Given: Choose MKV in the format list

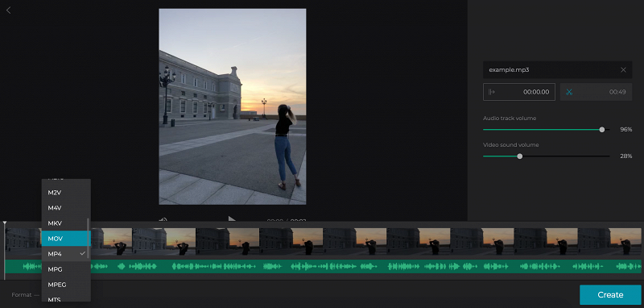Looking at the screenshot, I should click(66, 223).
